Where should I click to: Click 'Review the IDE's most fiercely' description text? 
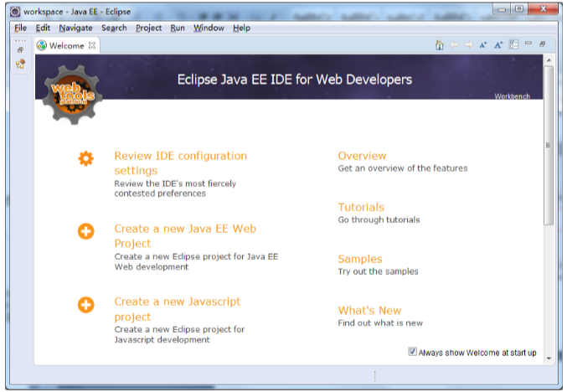(175, 183)
